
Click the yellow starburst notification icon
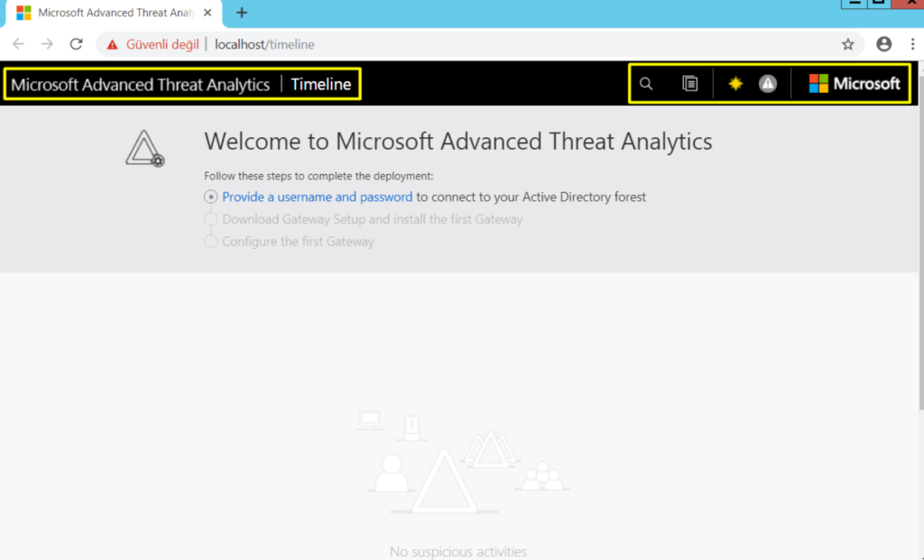coord(735,84)
